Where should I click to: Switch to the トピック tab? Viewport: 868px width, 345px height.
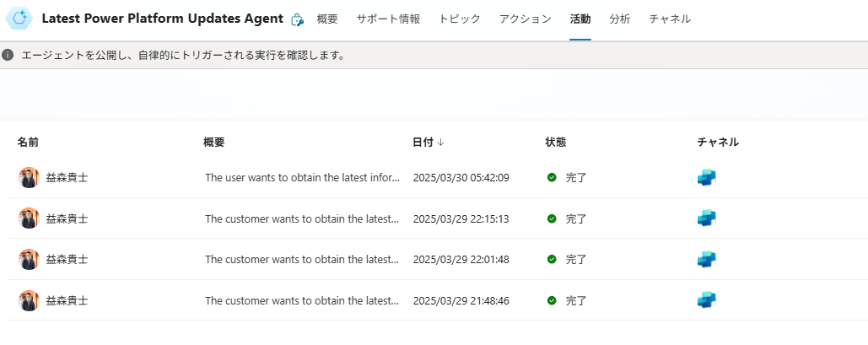pos(460,19)
